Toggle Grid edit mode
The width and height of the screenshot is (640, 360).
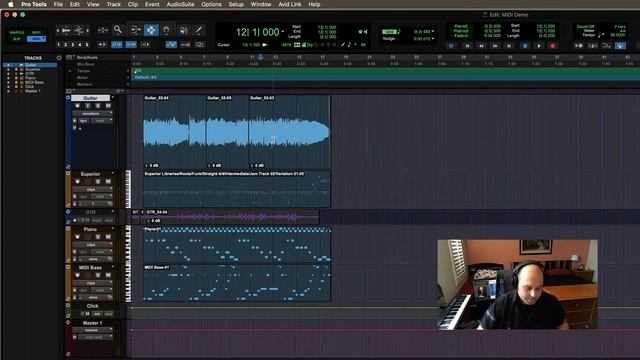[36, 39]
